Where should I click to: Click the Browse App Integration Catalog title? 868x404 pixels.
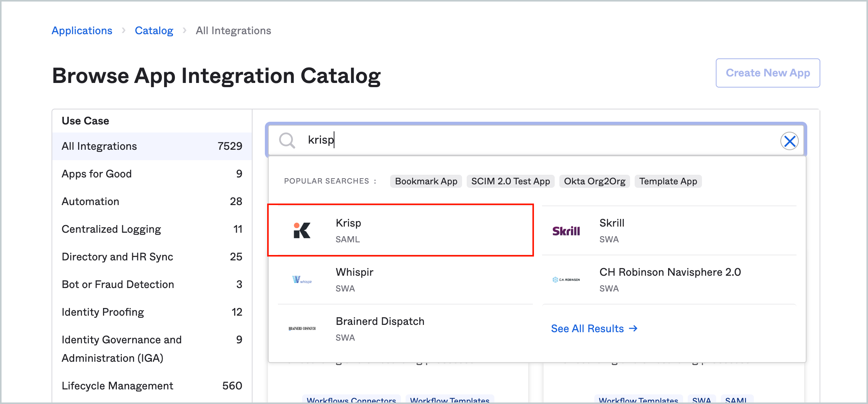(x=216, y=76)
